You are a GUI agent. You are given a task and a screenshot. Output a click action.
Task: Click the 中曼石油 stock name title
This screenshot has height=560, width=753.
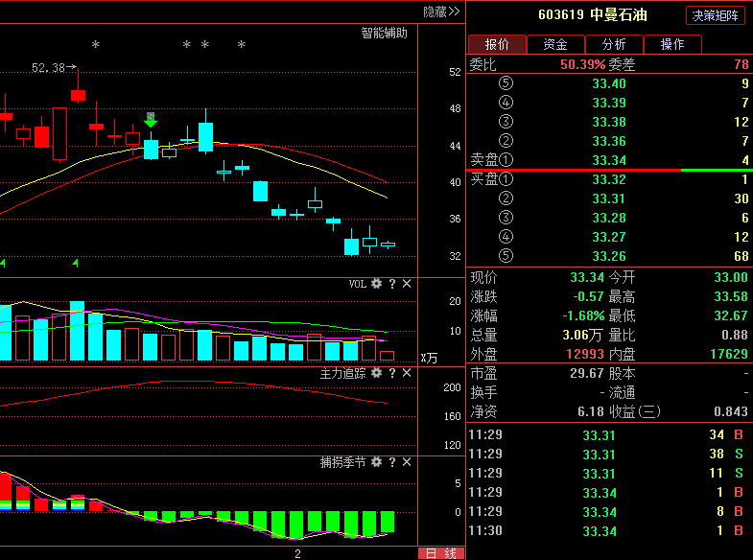619,15
